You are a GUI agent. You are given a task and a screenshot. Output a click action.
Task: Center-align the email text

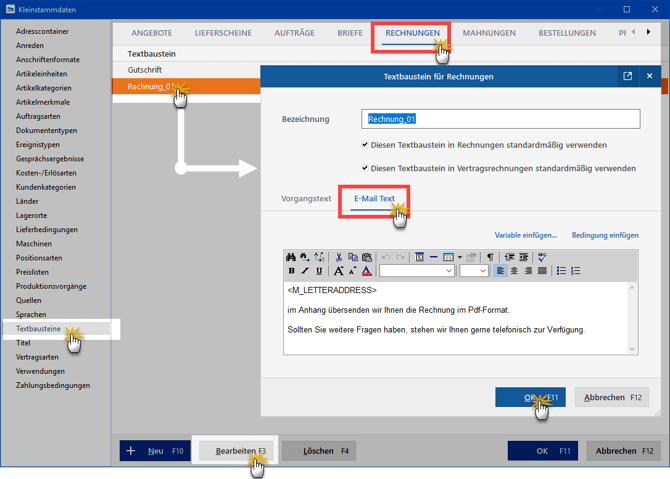pos(515,271)
